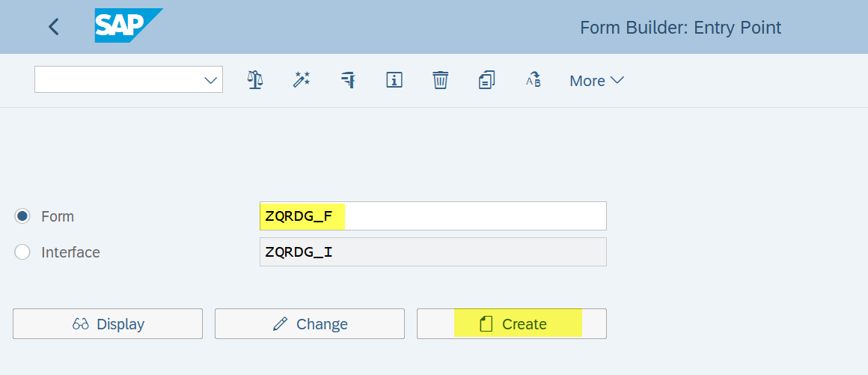Click the Form name field ZQRDG_F

click(433, 216)
